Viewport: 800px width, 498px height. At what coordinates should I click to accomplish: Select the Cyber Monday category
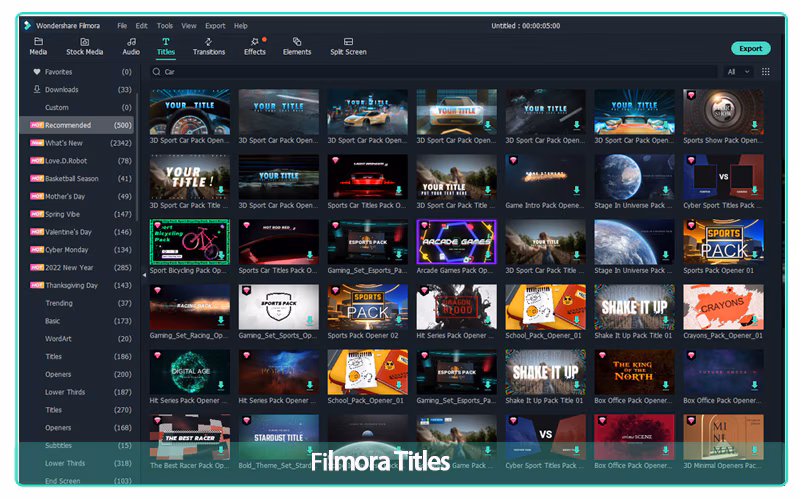point(78,250)
